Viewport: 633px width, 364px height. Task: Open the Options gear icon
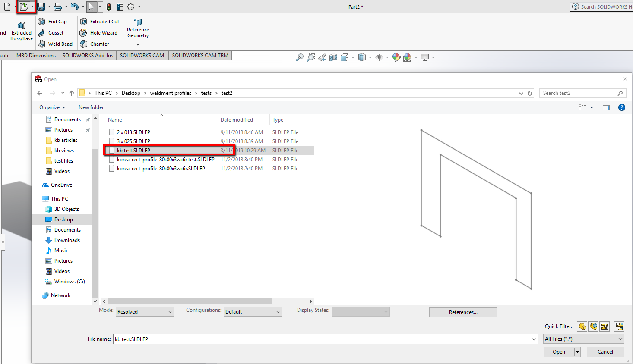[x=131, y=7]
